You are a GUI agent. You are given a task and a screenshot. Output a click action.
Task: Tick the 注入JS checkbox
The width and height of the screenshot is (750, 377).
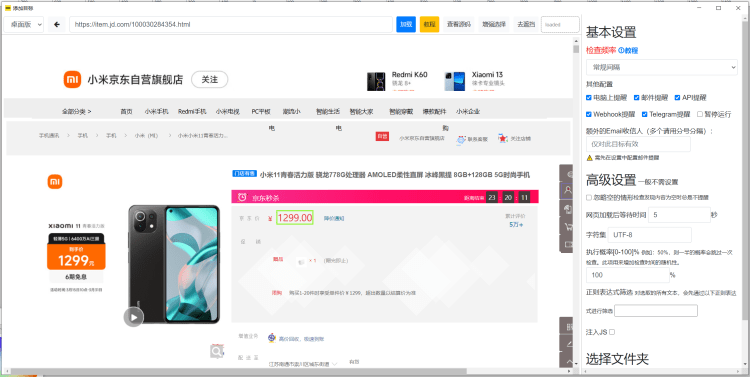tap(612, 332)
